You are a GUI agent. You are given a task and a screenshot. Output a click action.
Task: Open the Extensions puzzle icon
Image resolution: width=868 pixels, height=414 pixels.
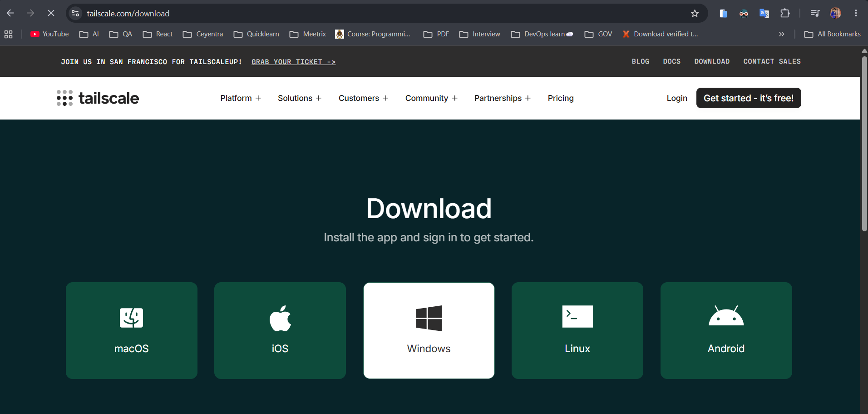pyautogui.click(x=785, y=13)
